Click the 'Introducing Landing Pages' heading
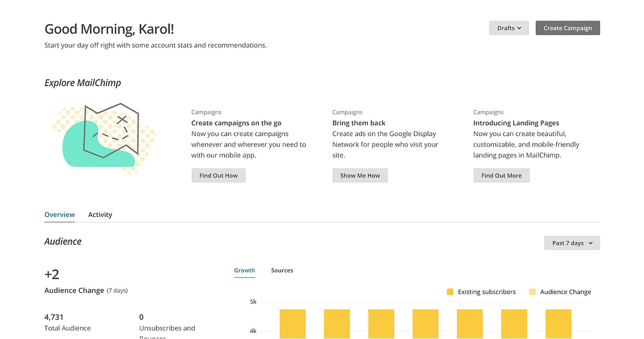Image resolution: width=644 pixels, height=339 pixels. pos(516,123)
